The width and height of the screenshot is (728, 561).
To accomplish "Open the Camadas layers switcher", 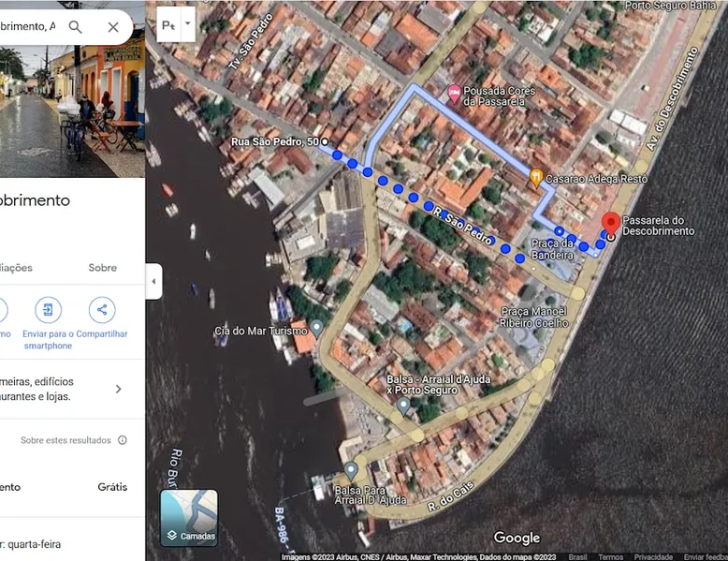I will [189, 518].
